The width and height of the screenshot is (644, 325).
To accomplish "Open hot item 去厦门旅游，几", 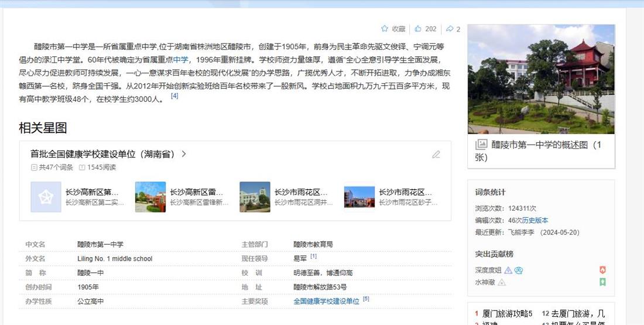I will coord(577,314).
